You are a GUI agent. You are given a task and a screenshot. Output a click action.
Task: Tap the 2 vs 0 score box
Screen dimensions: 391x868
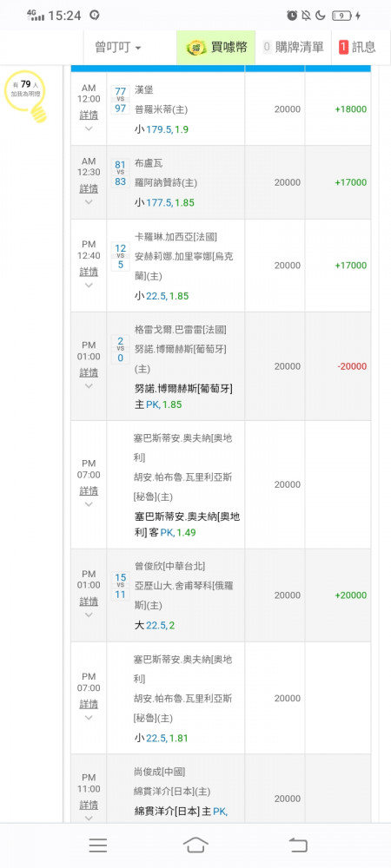point(120,349)
